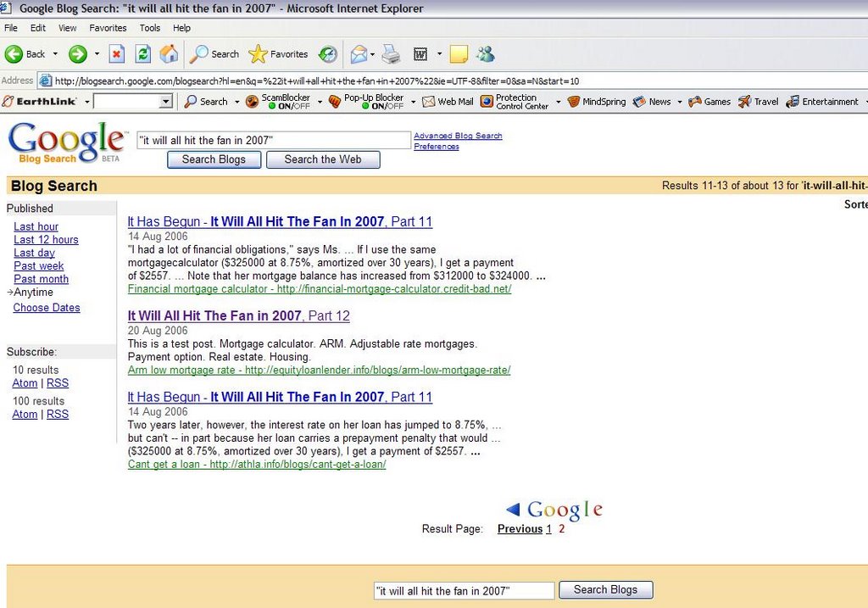Open Web Mail from EarthLink toolbar

[x=448, y=102]
